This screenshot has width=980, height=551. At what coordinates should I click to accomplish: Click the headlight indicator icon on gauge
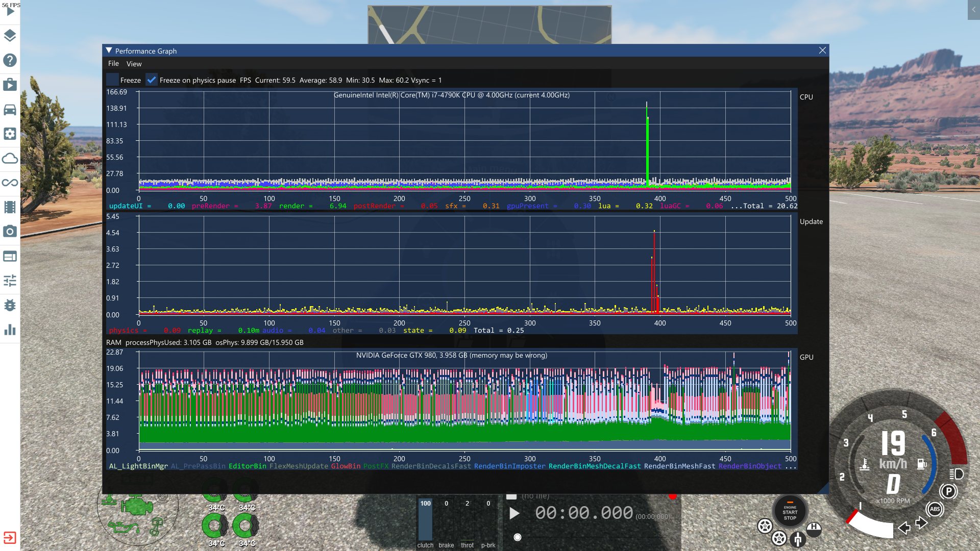tap(957, 474)
